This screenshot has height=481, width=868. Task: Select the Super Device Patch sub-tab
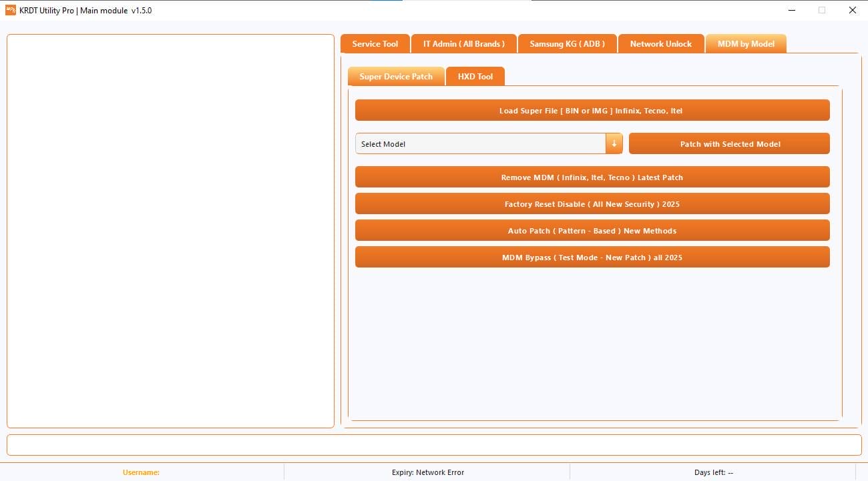[396, 76]
